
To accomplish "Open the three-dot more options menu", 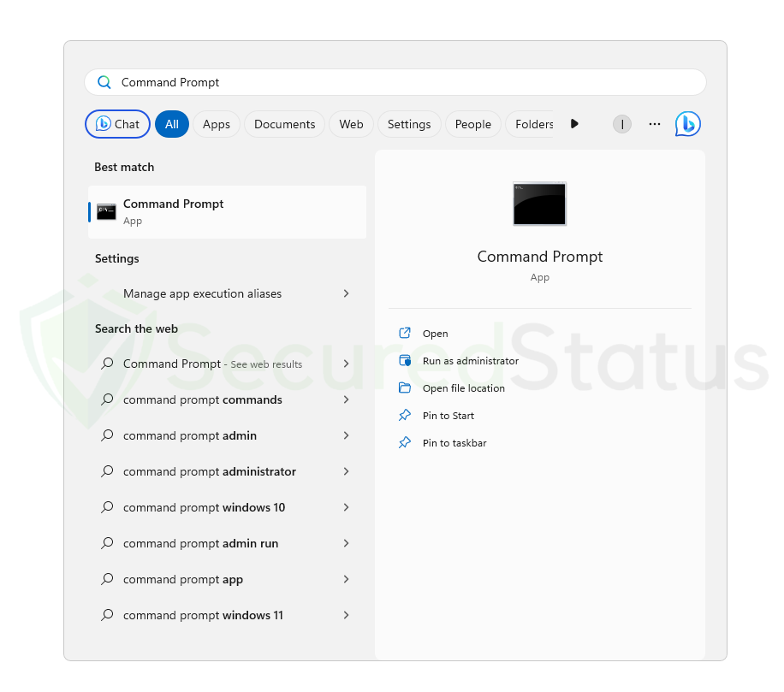I will click(x=655, y=124).
